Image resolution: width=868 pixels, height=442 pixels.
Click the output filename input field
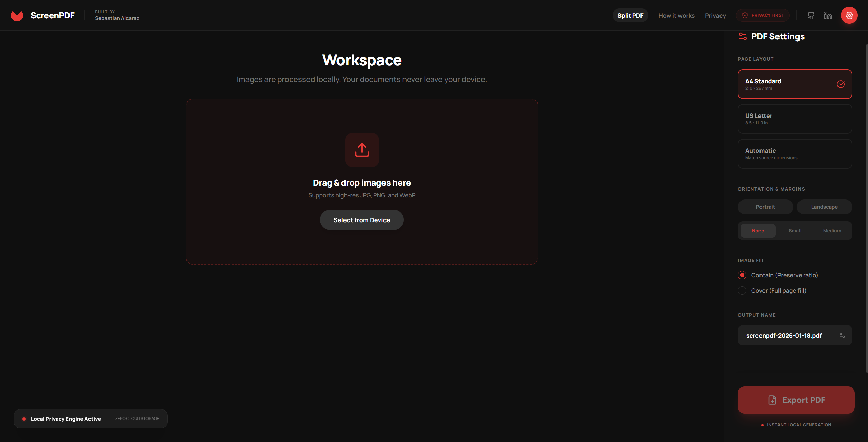(787, 335)
